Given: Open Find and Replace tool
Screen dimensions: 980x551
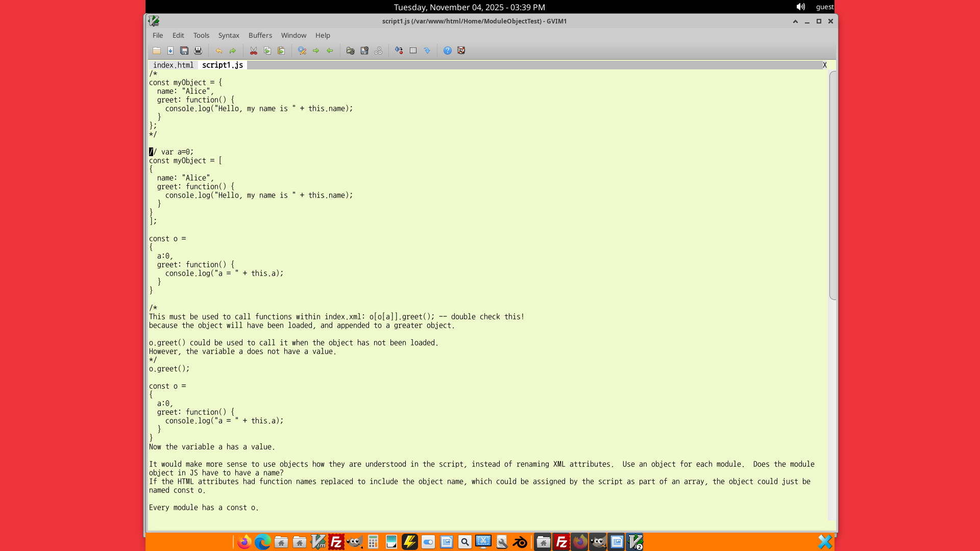Looking at the screenshot, I should pyautogui.click(x=302, y=51).
